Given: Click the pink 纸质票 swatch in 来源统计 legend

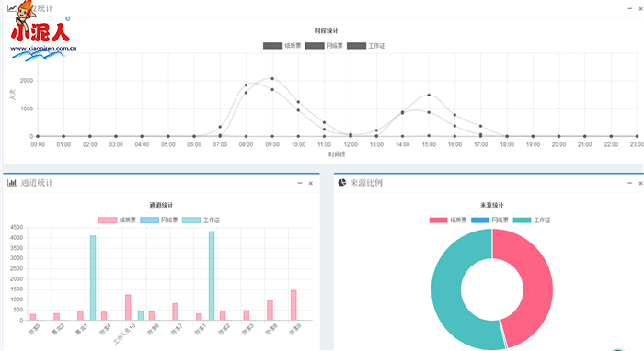Looking at the screenshot, I should 438,221.
